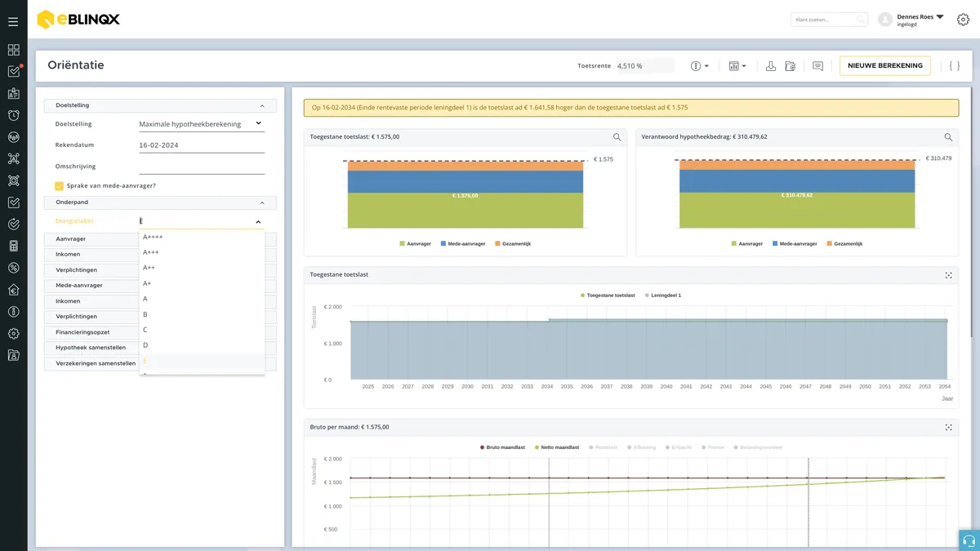The width and height of the screenshot is (980, 551).
Task: Click the download icon in toolbar
Action: pyautogui.click(x=770, y=66)
